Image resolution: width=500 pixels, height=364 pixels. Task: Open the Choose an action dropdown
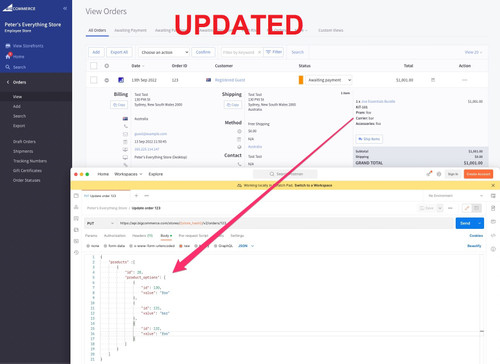click(164, 52)
